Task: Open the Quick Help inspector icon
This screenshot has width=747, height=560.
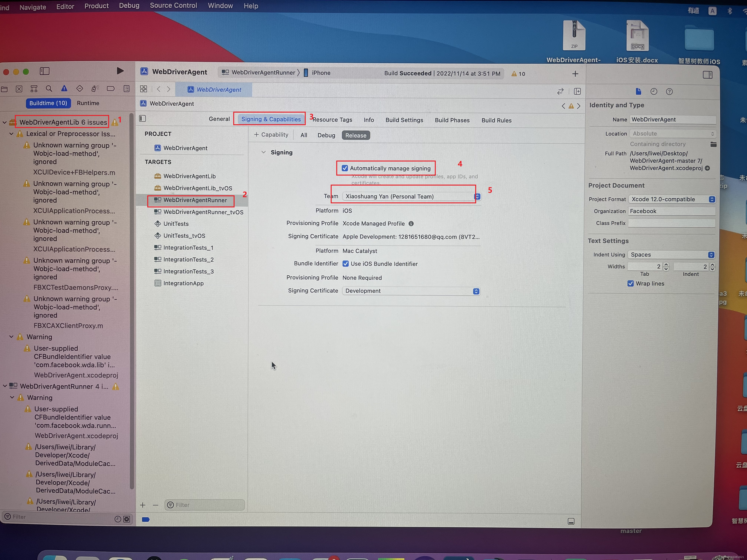Action: pos(669,92)
